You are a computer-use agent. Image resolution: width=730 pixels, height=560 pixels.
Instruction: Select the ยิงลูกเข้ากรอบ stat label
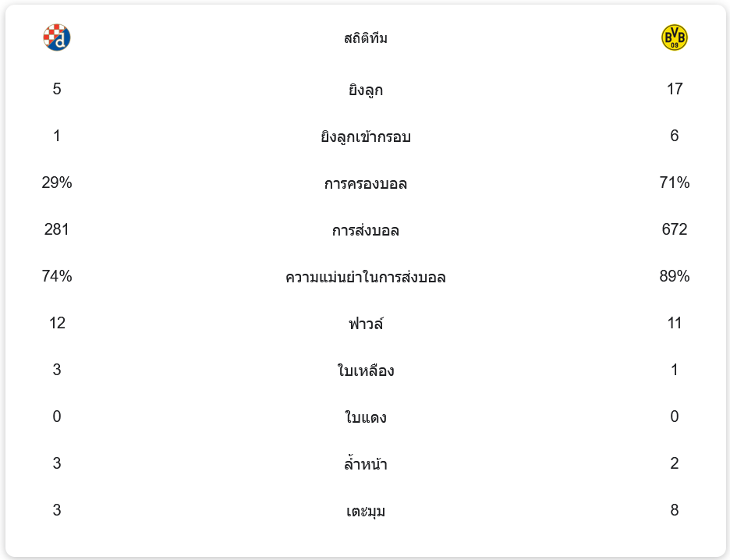(365, 137)
